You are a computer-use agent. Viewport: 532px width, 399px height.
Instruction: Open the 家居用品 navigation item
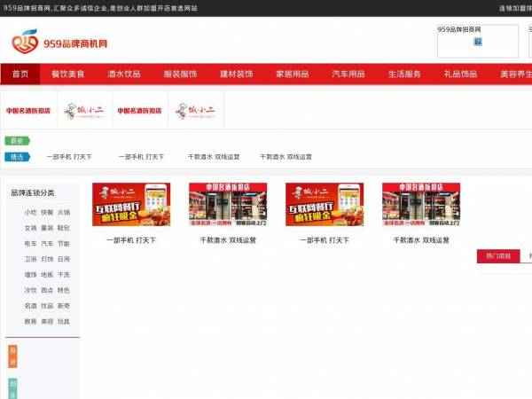click(293, 74)
